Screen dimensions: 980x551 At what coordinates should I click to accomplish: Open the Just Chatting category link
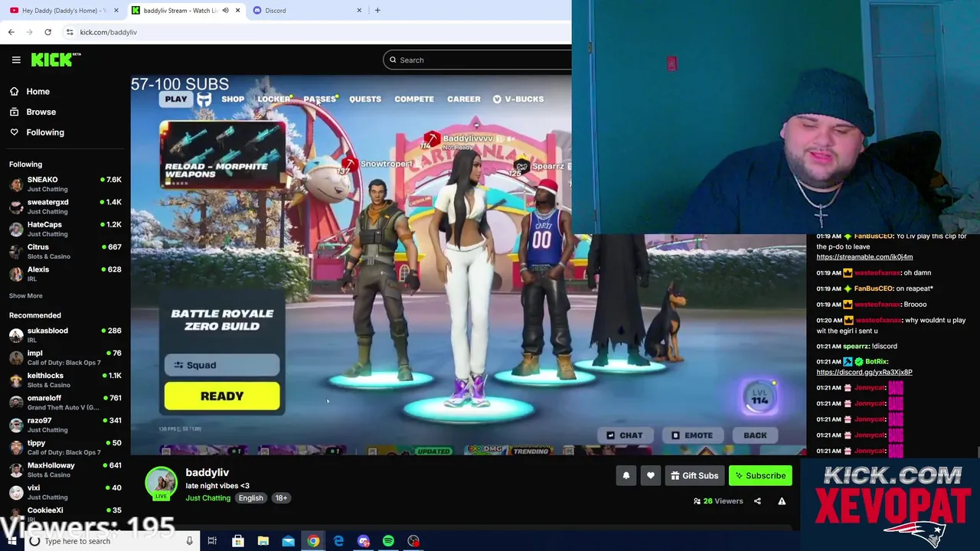coord(207,498)
